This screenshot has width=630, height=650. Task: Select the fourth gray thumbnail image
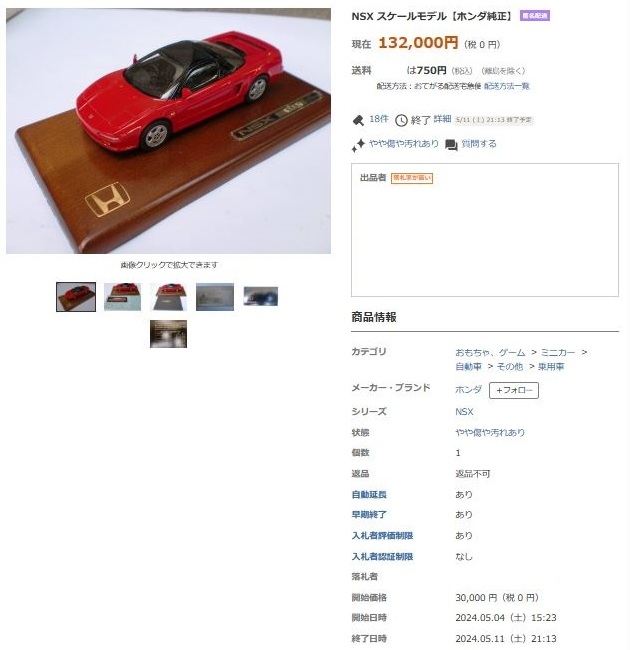click(x=215, y=297)
